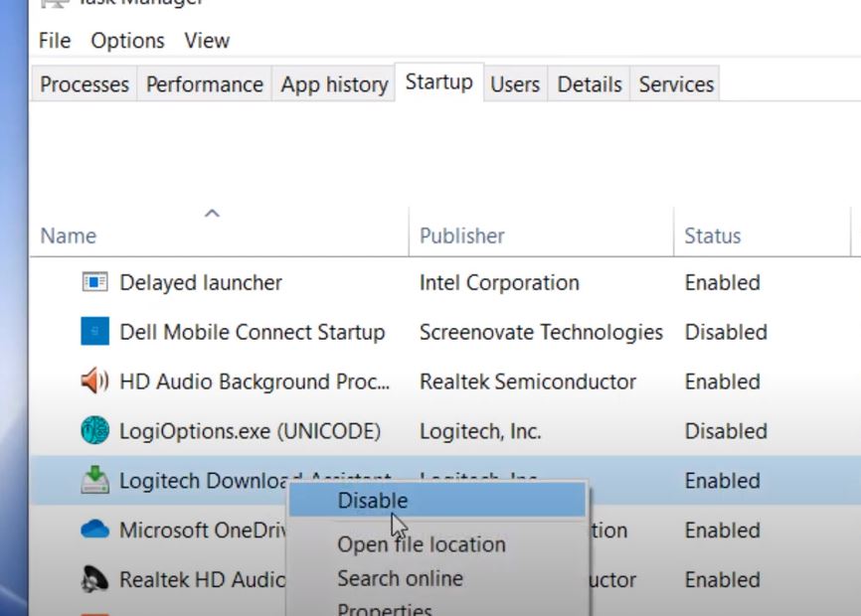Screen dimensions: 861x616
Task: Click the Screenovate Technologies publisher cell
Action: [x=541, y=332]
